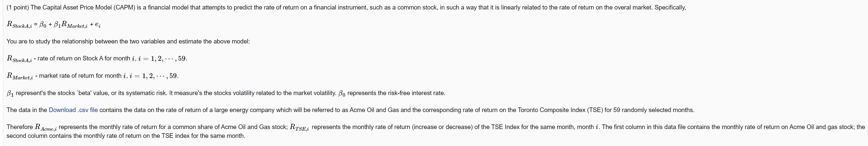Click the '(1 point)' label at the start
The image size is (868, 146).
18,8
